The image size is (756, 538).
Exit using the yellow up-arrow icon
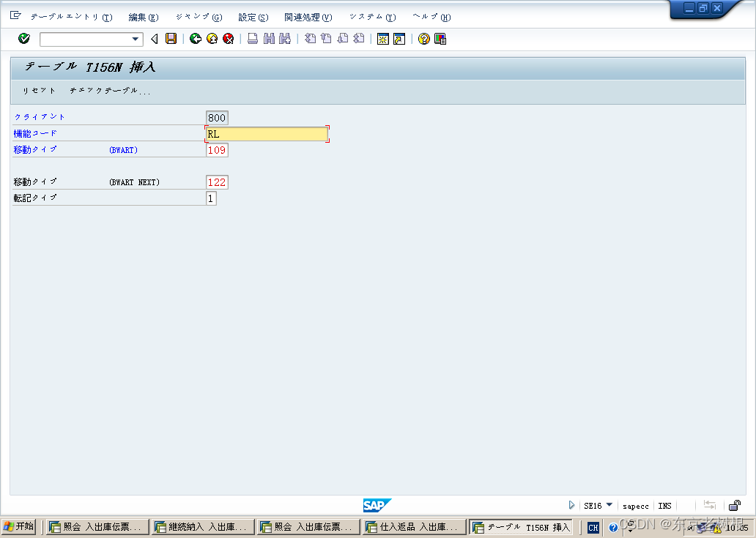click(x=212, y=39)
